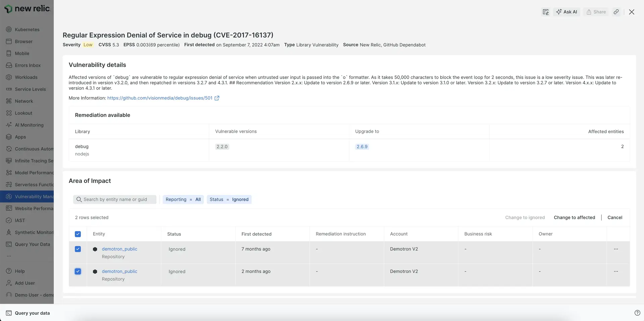Sort by First detected column header
This screenshot has height=321, width=644.
(256, 234)
